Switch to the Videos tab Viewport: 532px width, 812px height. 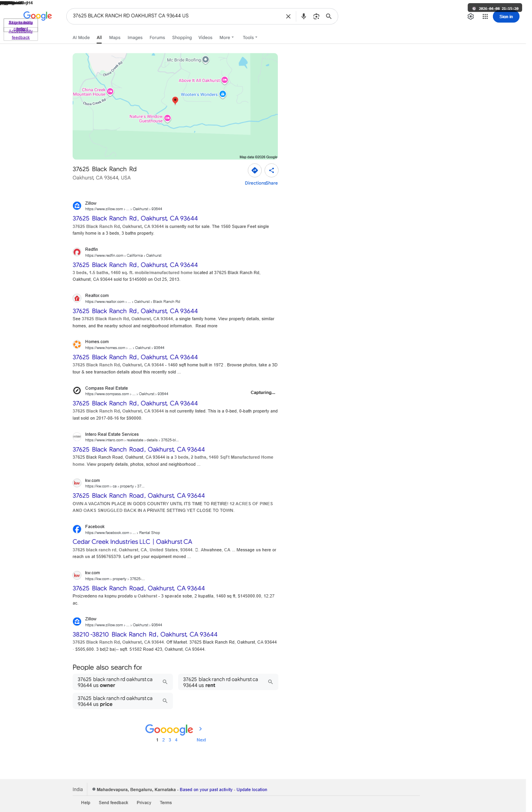205,37
